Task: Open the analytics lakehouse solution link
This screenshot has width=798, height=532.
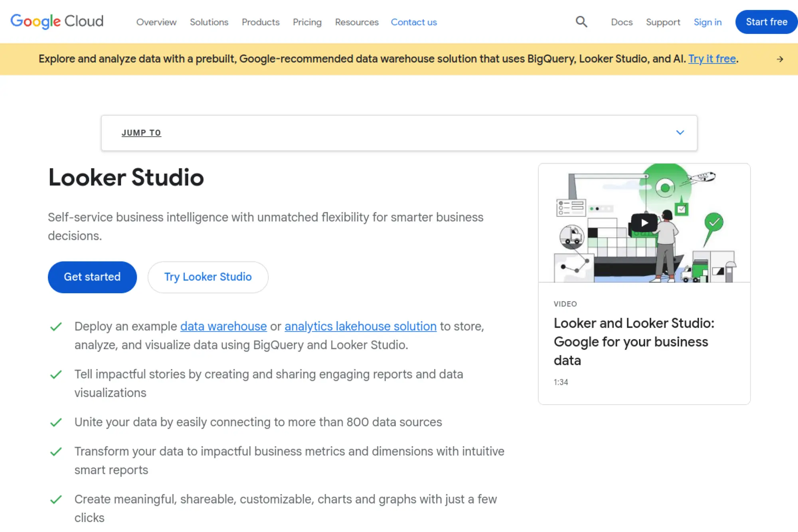Action: [360, 326]
